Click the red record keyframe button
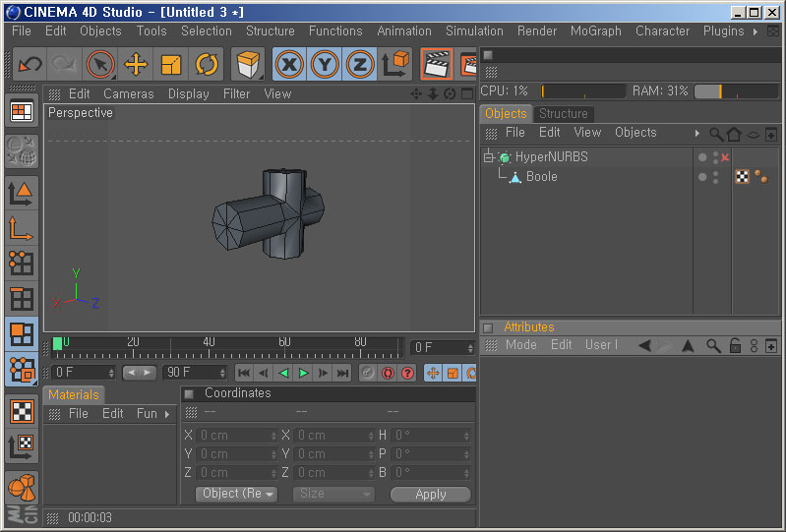786x532 pixels. pos(388,374)
